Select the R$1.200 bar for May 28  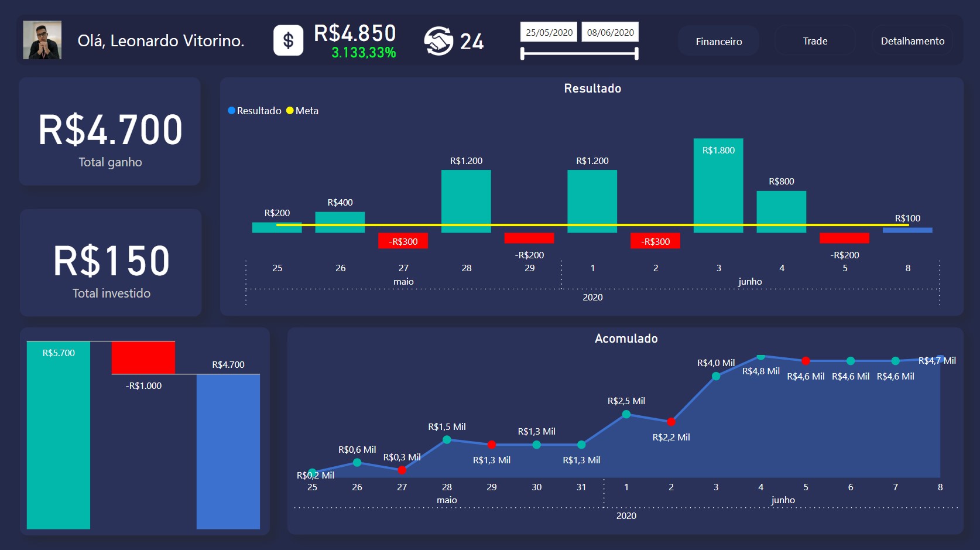click(x=466, y=201)
